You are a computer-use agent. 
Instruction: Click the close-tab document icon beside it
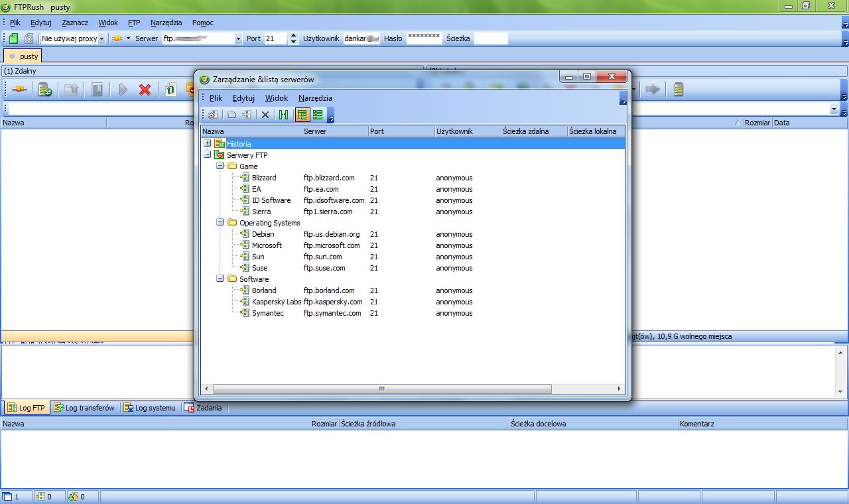click(29, 38)
